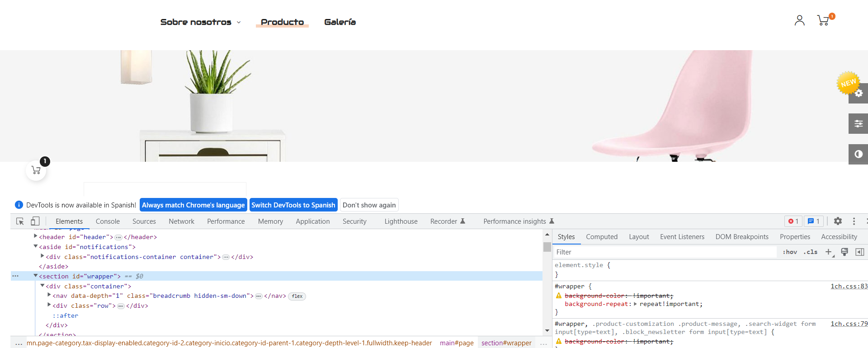Image resolution: width=868 pixels, height=348 pixels.
Task: Open the 1ch.css:83 source link
Action: point(849,286)
